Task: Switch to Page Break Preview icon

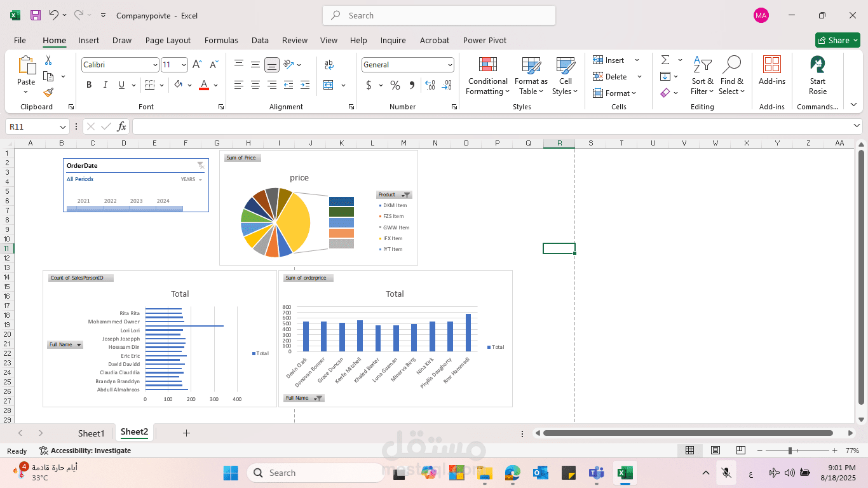Action: click(x=741, y=451)
